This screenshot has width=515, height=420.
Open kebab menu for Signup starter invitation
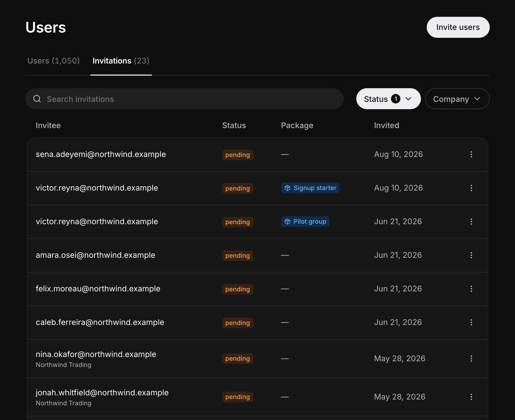(471, 188)
